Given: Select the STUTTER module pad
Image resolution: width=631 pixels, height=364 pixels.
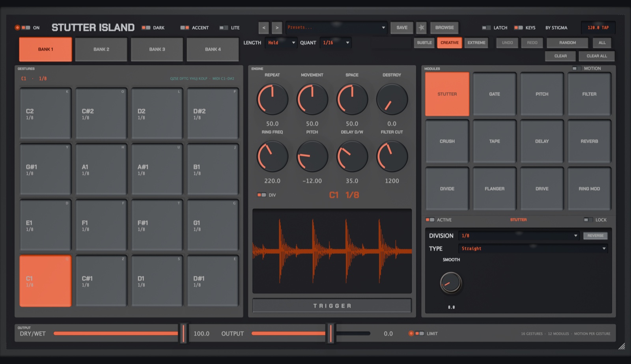Looking at the screenshot, I should pyautogui.click(x=447, y=94).
